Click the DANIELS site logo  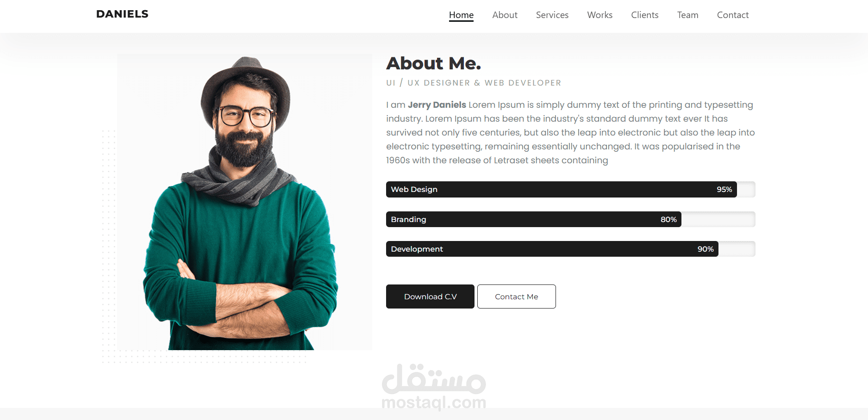coord(122,14)
